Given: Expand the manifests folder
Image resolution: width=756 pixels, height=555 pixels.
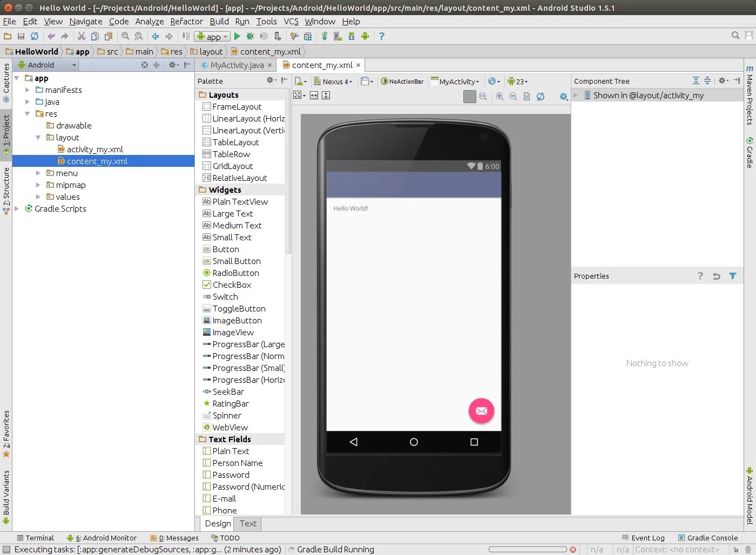Looking at the screenshot, I should coord(28,90).
